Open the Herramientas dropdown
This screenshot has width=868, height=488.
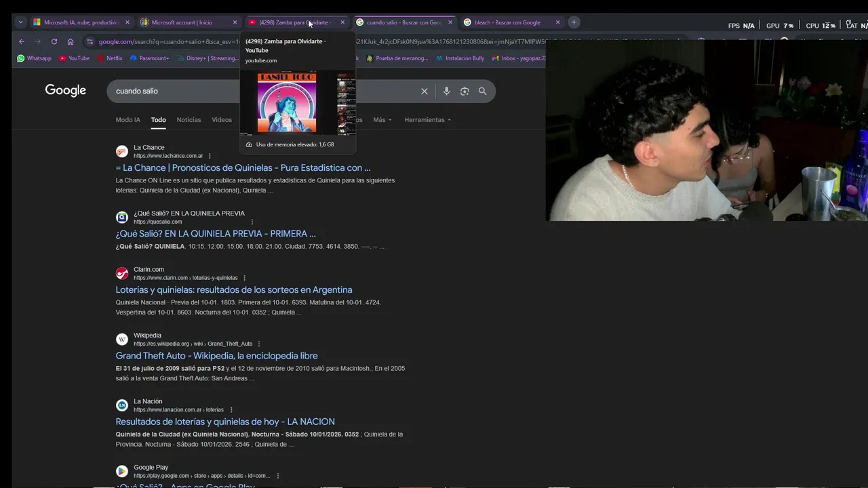tap(427, 120)
